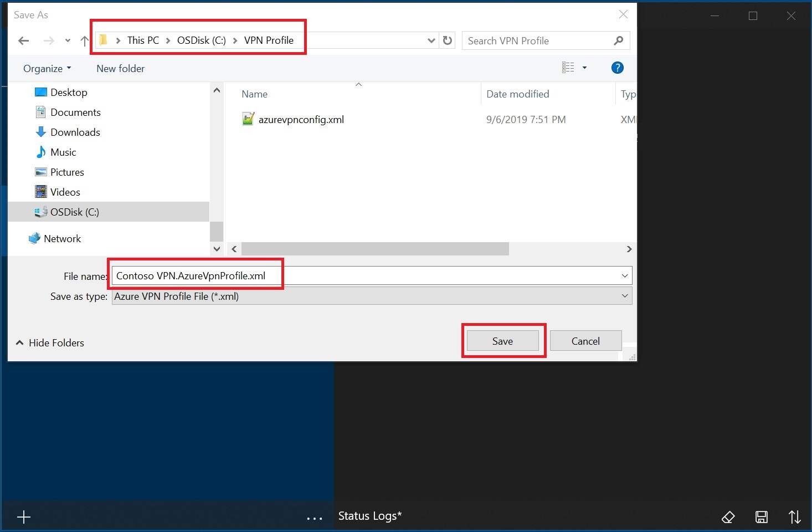Collapse folders using Hide Folders
This screenshot has width=812, height=532.
coord(49,342)
